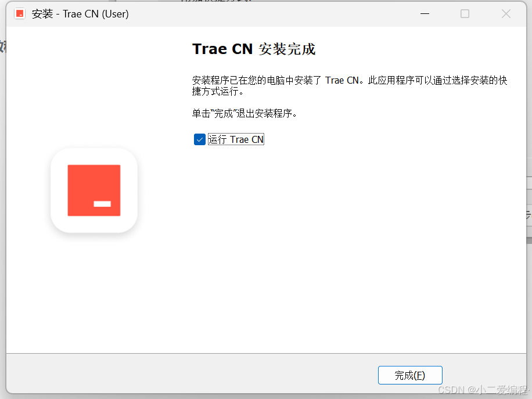Image resolution: width=532 pixels, height=399 pixels.
Task: Click empty title bar area beside minimize
Action: (x=271, y=14)
